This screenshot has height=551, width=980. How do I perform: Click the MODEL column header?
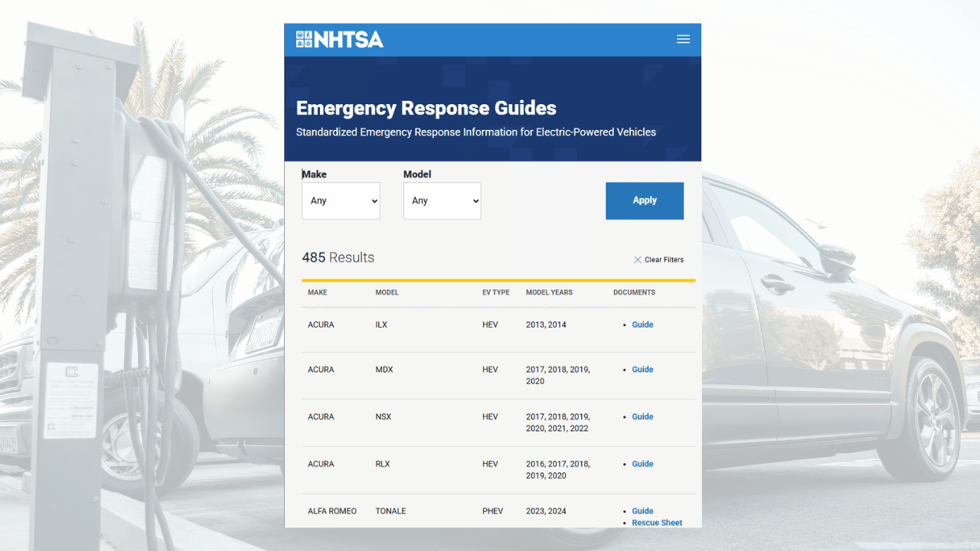[x=387, y=292]
